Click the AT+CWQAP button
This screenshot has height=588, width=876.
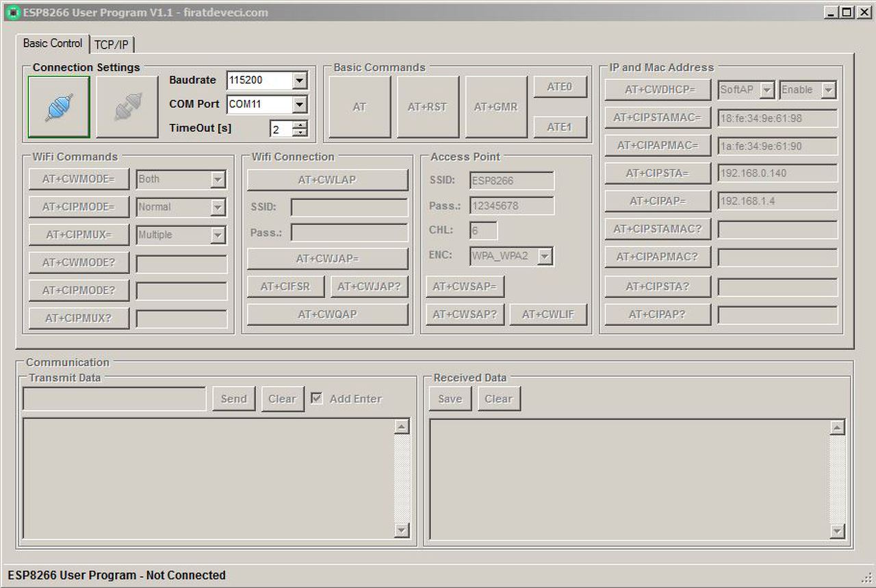click(x=328, y=314)
